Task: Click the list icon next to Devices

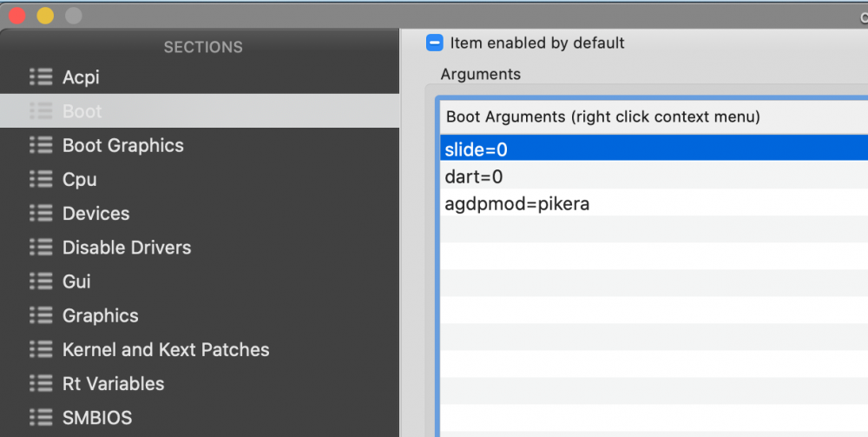Action: 41,213
